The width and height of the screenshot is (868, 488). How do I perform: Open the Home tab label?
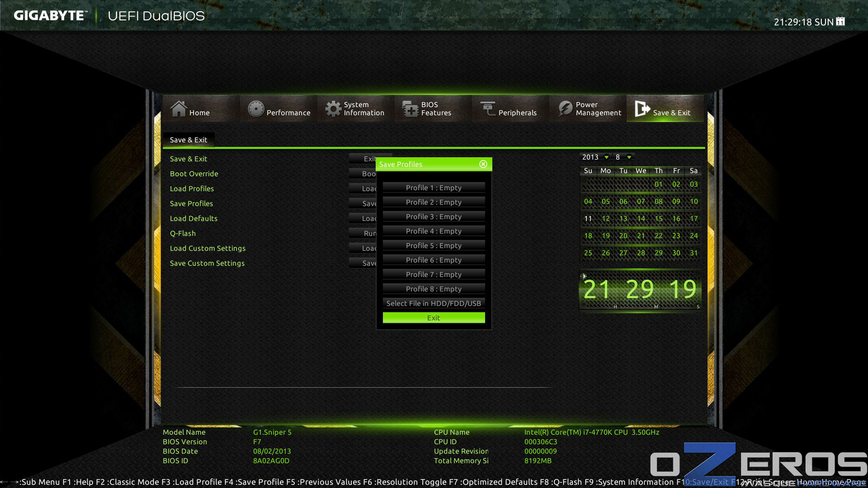pos(199,113)
